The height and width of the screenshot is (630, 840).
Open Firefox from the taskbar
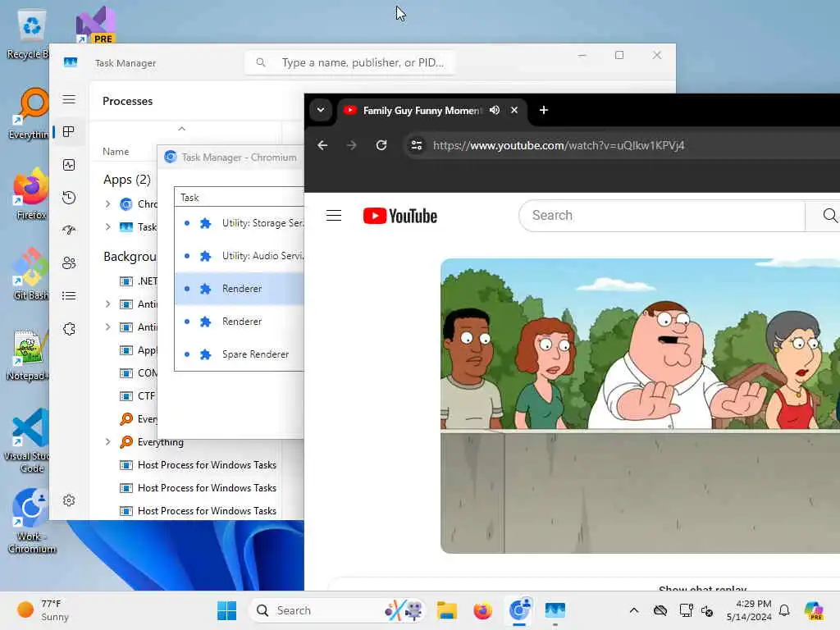point(482,610)
